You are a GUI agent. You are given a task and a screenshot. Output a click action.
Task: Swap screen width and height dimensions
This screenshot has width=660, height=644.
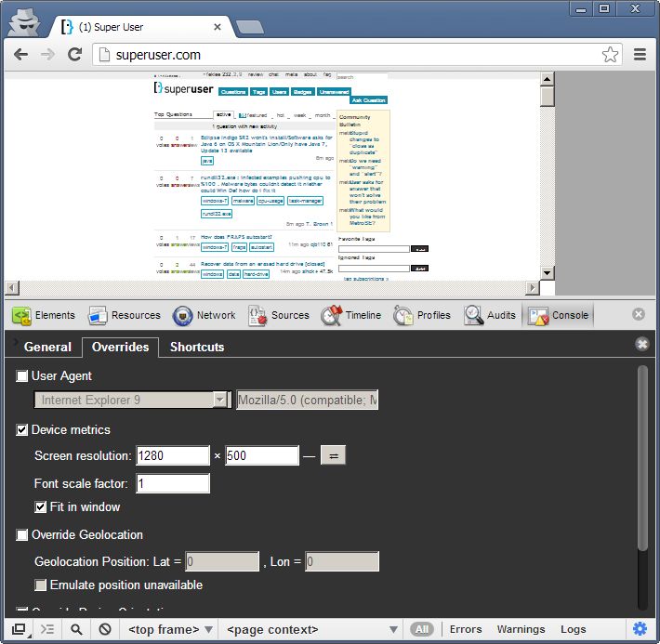point(333,455)
